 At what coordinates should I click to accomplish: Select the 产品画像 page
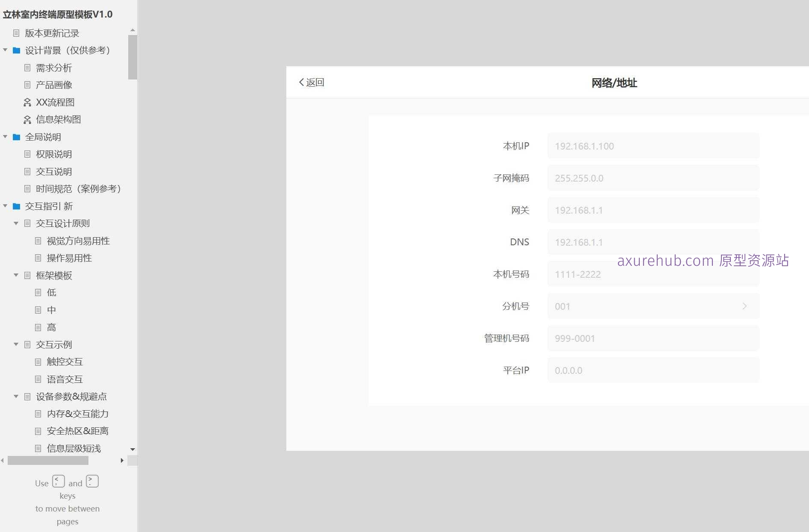(54, 85)
